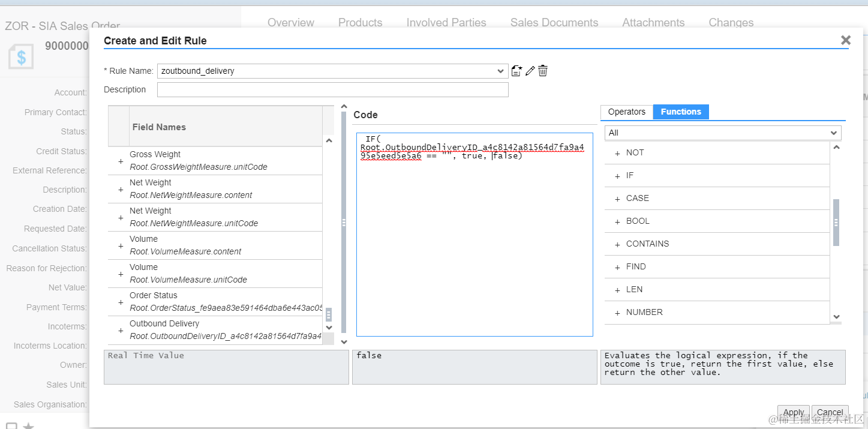The image size is (868, 429).
Task: Click the Field Names column header
Action: tap(226, 127)
